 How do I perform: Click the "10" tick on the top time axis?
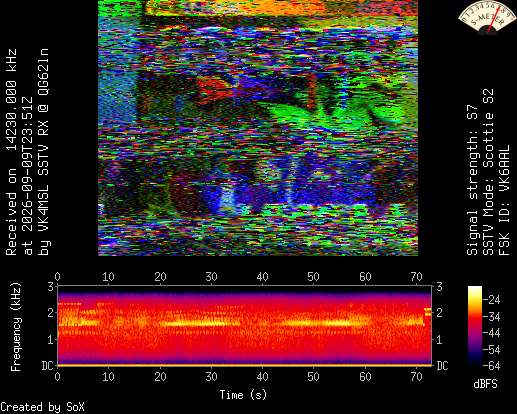[x=108, y=277]
